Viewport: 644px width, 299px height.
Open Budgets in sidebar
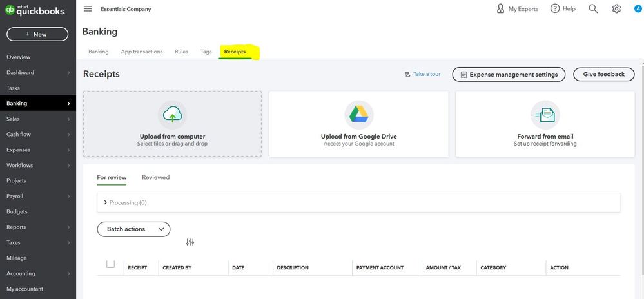[17, 211]
